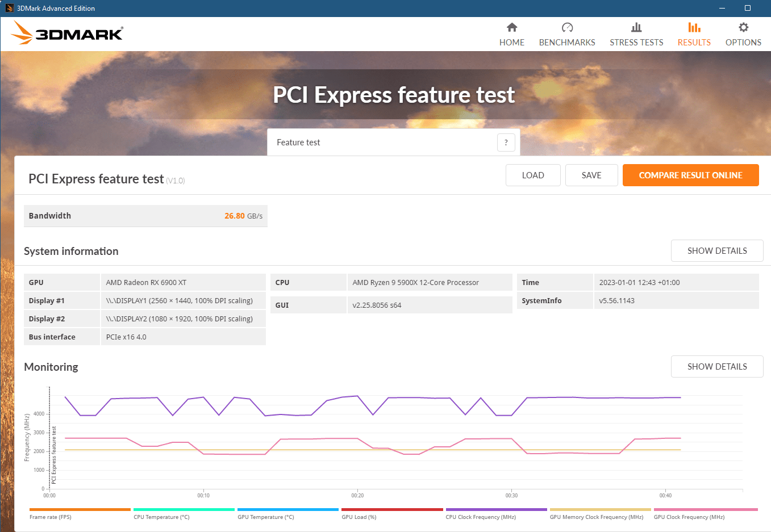
Task: Open the Home section icon
Action: [512, 27]
